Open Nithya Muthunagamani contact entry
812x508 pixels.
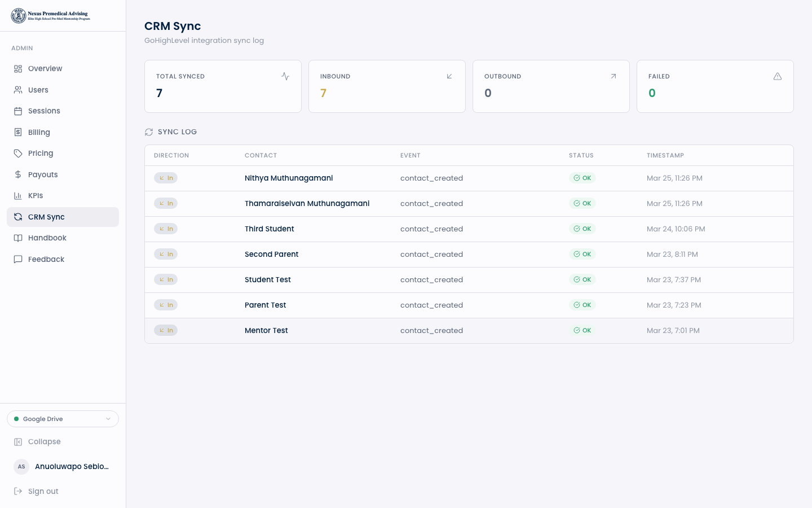(x=289, y=178)
